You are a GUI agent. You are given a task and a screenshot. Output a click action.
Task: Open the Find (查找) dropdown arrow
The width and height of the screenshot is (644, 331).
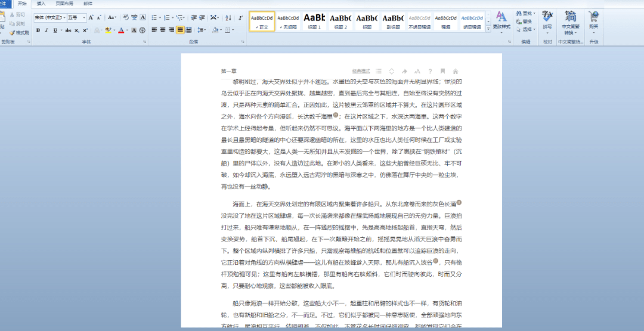click(534, 13)
